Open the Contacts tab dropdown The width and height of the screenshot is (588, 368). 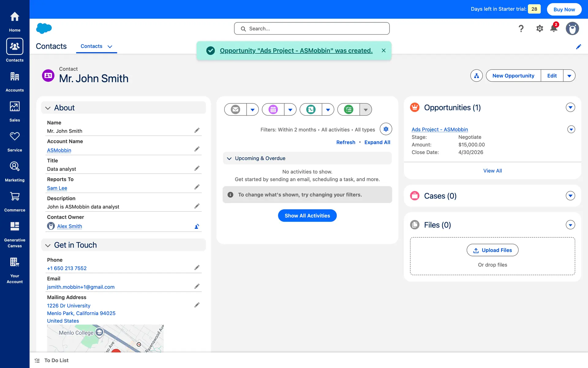point(110,47)
